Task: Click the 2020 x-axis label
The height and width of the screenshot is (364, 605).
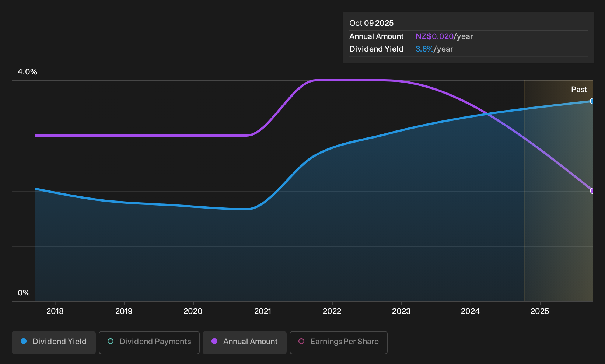Action: [193, 311]
